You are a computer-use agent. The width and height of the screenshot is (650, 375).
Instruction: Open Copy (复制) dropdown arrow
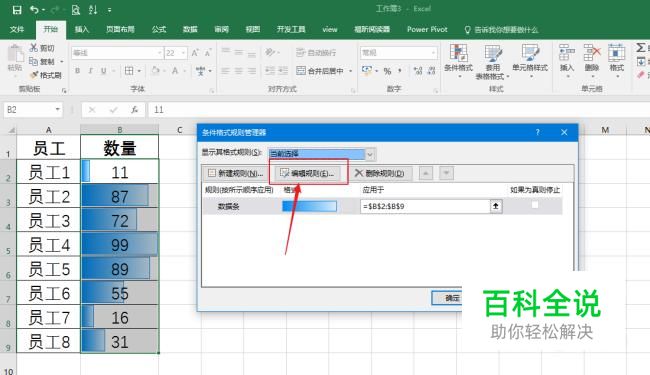tap(62, 61)
